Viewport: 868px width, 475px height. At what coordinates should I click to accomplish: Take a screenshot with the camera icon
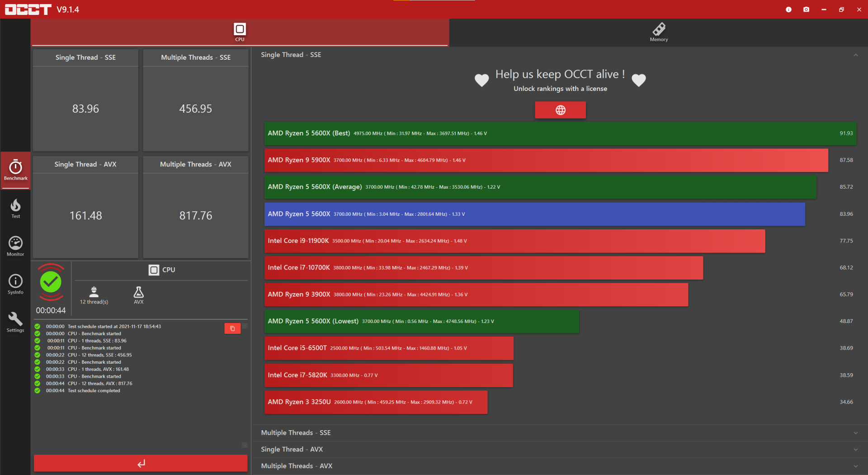pos(806,9)
